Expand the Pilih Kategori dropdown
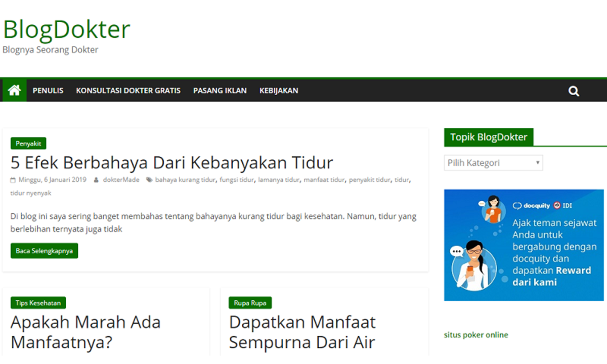 tap(493, 163)
